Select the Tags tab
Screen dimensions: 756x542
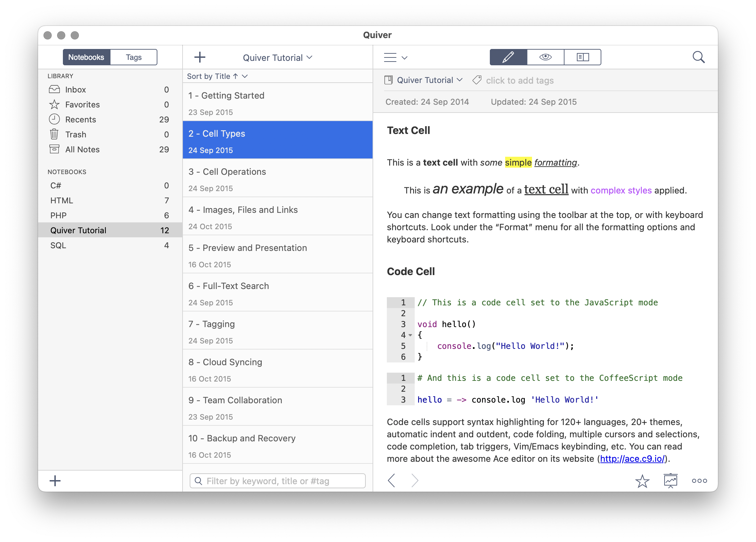coord(134,57)
